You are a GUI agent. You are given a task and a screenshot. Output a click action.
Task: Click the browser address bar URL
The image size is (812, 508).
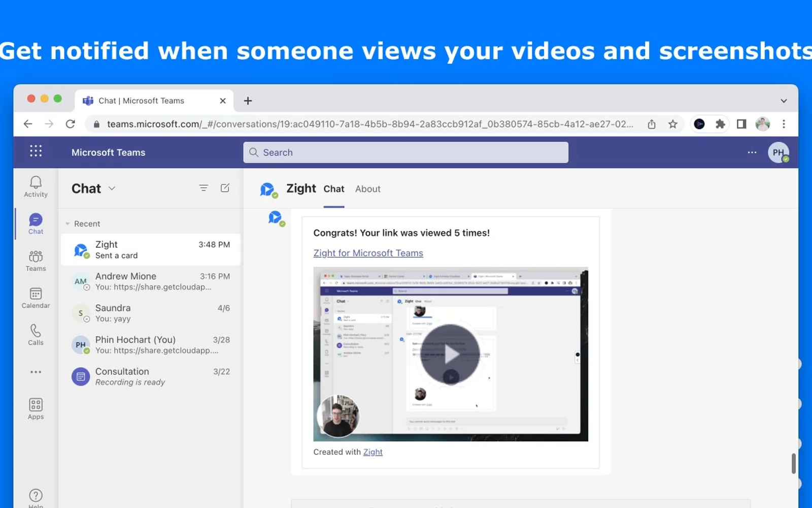[x=370, y=124]
